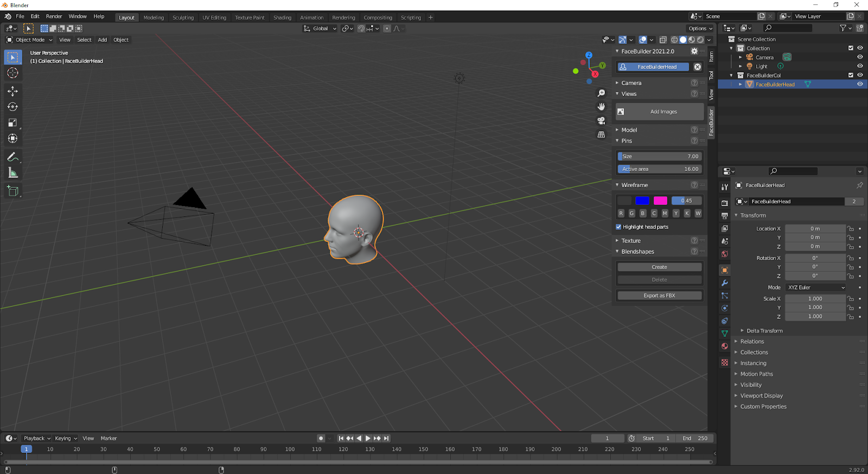Expand the Camera section in FaceBuilder panel

(631, 83)
